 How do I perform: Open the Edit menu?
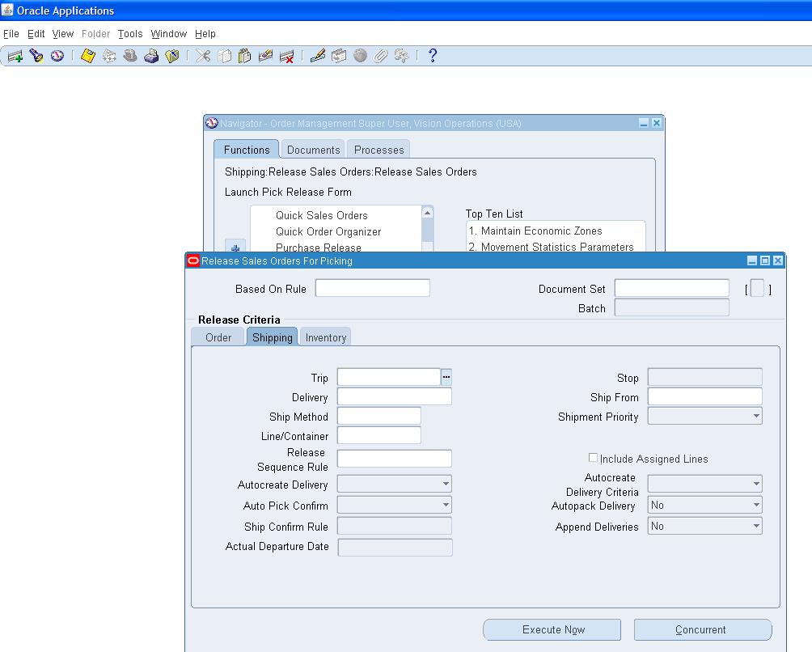[x=36, y=34]
